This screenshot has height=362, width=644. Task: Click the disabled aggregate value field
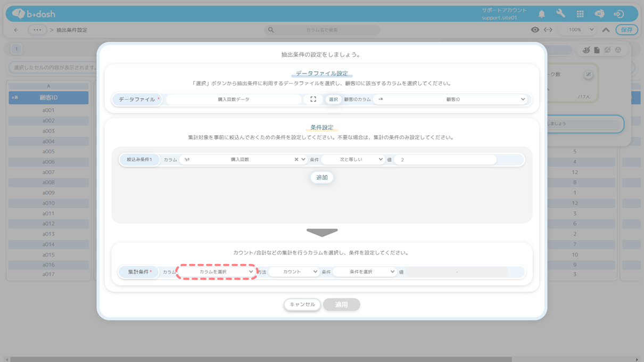coord(457,272)
